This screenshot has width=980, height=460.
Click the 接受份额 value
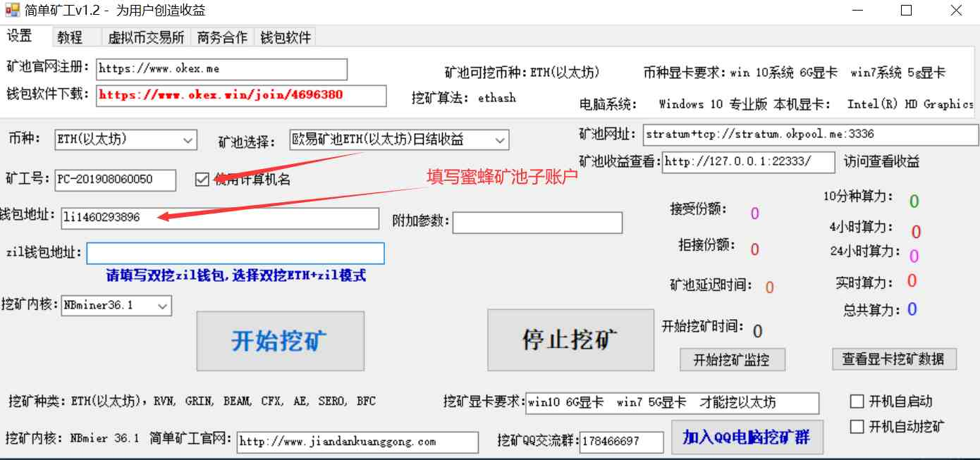pos(754,213)
